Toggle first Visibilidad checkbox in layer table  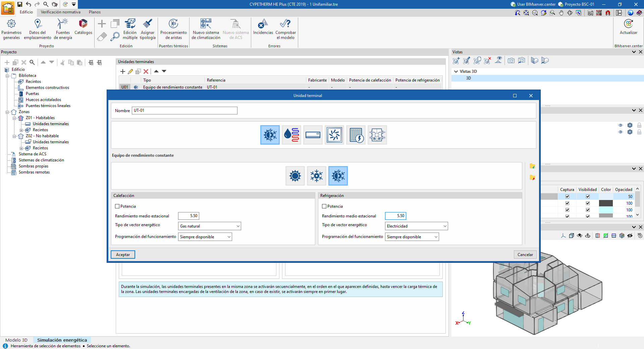coord(588,197)
